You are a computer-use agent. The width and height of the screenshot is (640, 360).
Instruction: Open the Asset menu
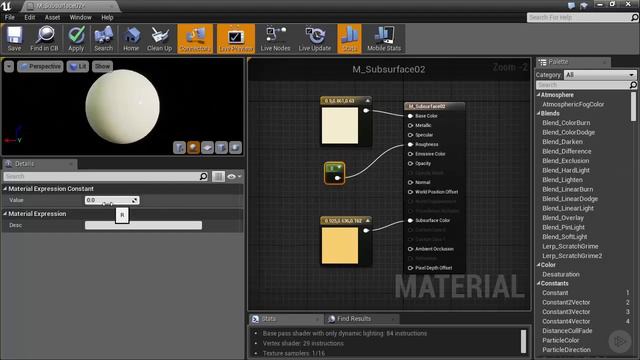coord(52,17)
